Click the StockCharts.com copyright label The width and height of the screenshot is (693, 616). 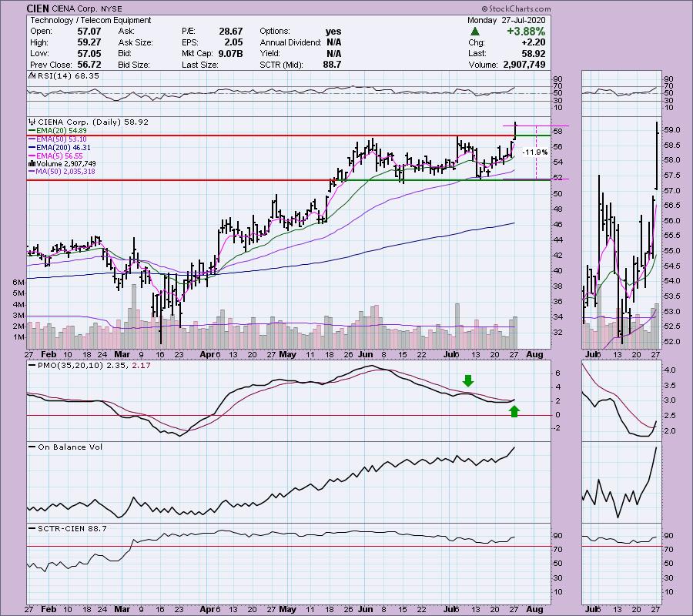[x=516, y=8]
